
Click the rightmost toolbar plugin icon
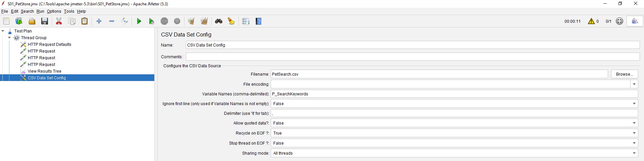[x=635, y=21]
